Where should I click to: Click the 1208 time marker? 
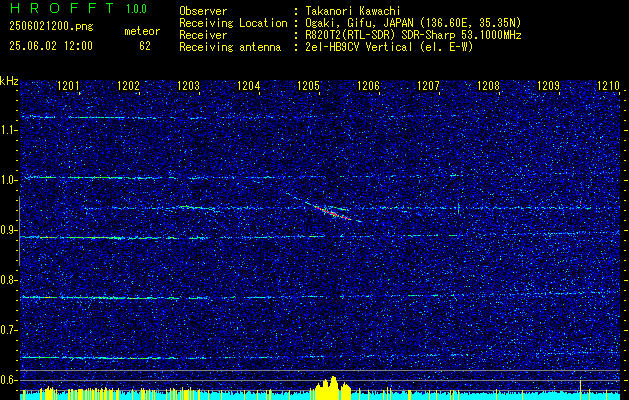click(489, 85)
